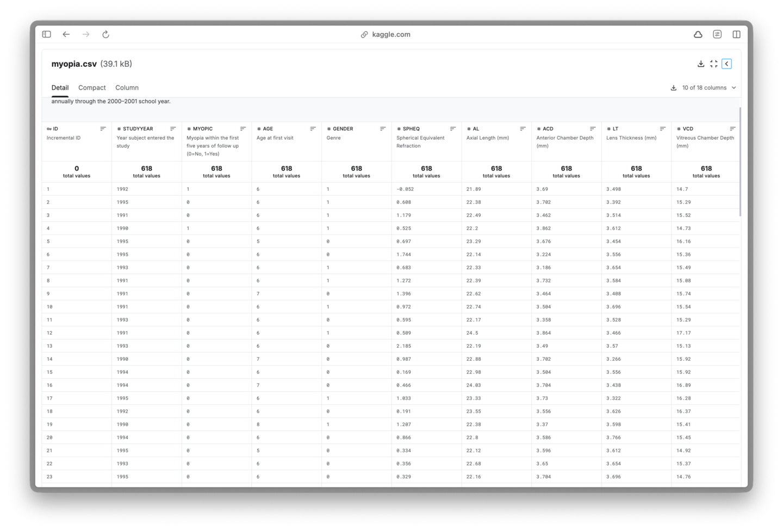Switch to the Column tab
This screenshot has height=532, width=783.
tap(127, 87)
